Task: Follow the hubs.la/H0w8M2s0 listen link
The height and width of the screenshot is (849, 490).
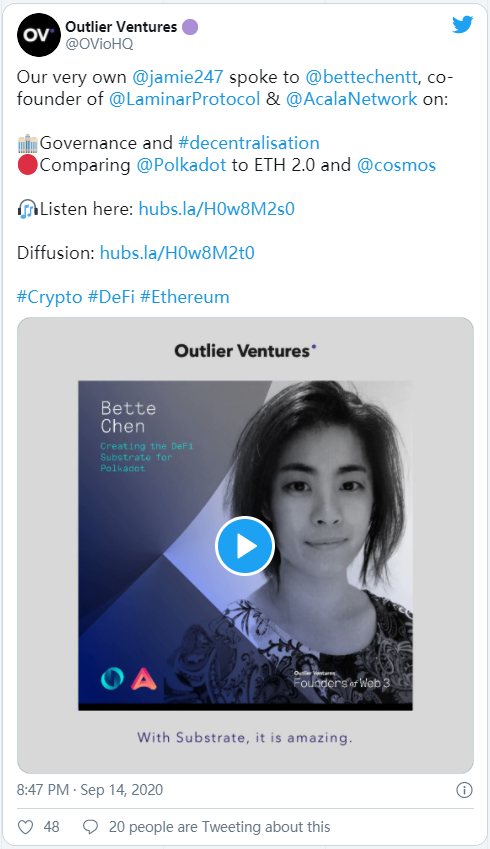Action: (x=217, y=209)
